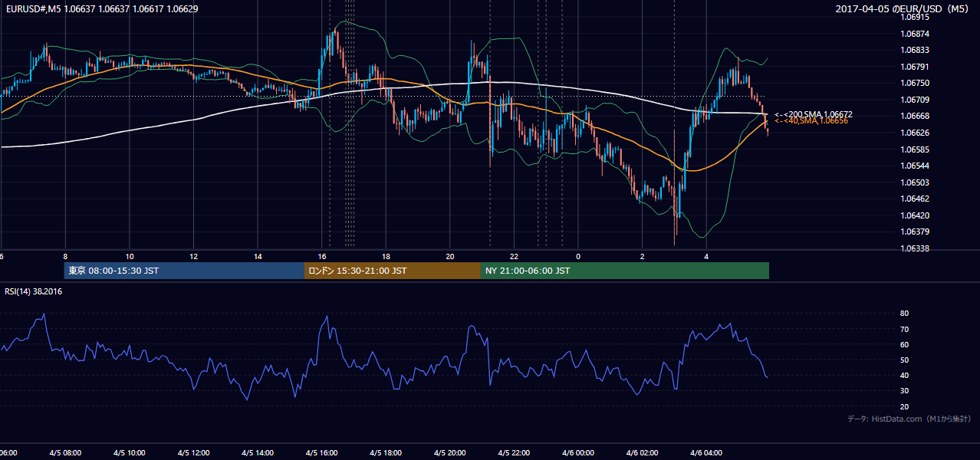Click the 4/5 18:00 time label
Image resolution: width=980 pixels, height=460 pixels.
pyautogui.click(x=386, y=453)
